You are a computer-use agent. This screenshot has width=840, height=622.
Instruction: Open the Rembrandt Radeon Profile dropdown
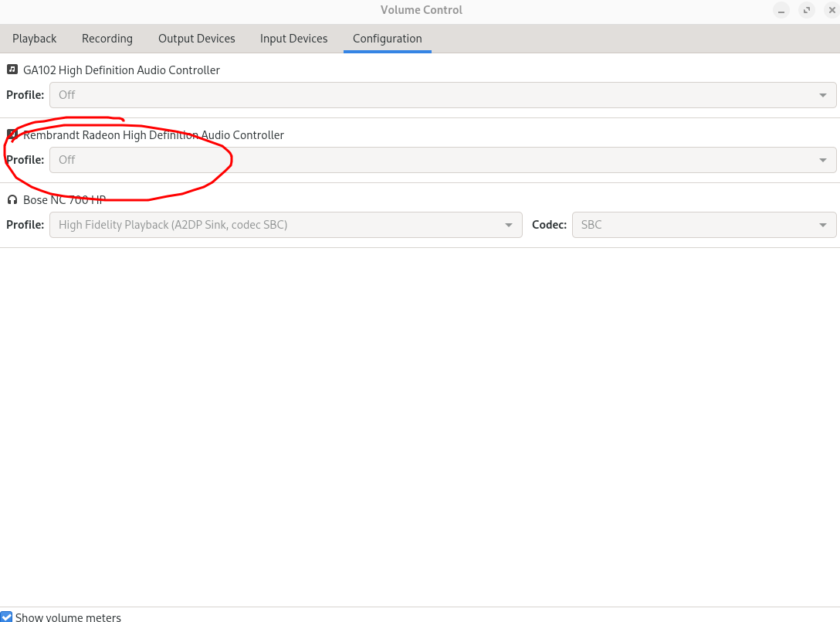point(442,160)
